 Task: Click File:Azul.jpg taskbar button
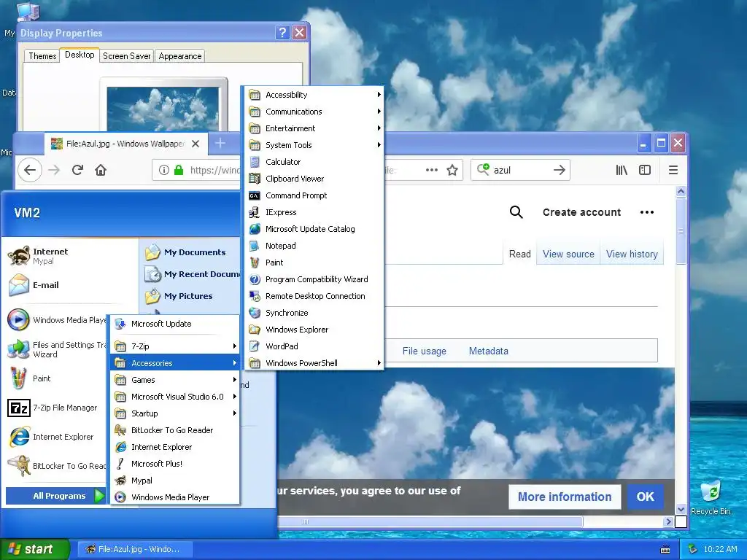[x=135, y=549]
